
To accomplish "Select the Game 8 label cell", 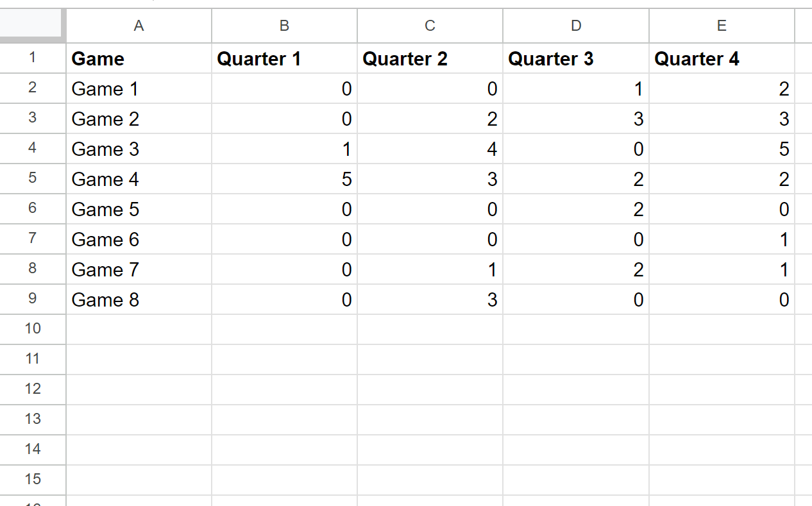I will pyautogui.click(x=139, y=299).
